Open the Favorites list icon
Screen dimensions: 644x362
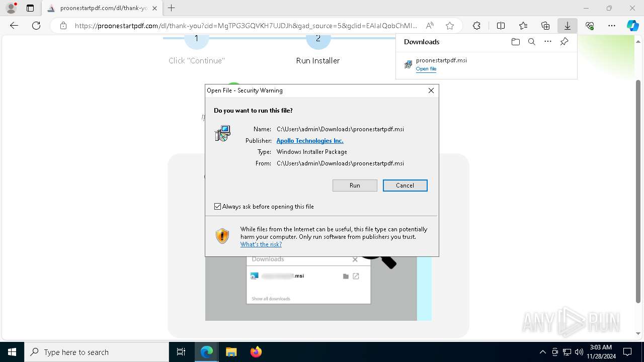pyautogui.click(x=523, y=26)
